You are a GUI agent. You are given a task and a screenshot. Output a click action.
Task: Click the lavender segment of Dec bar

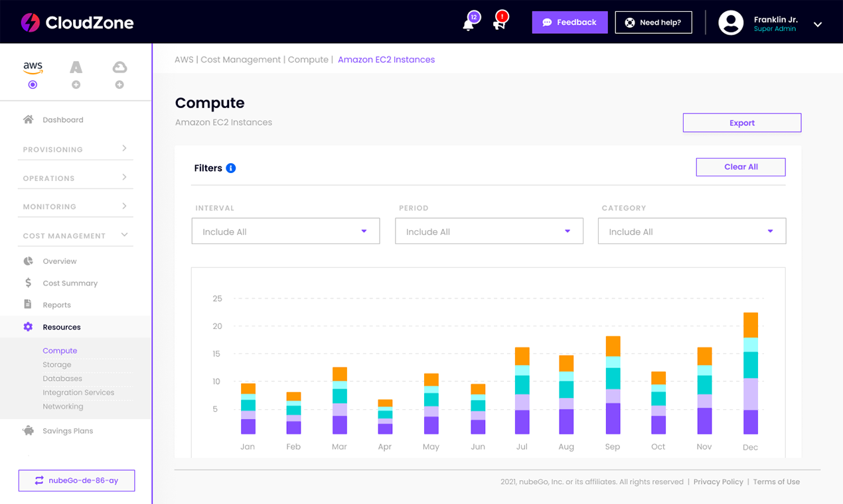(750, 394)
